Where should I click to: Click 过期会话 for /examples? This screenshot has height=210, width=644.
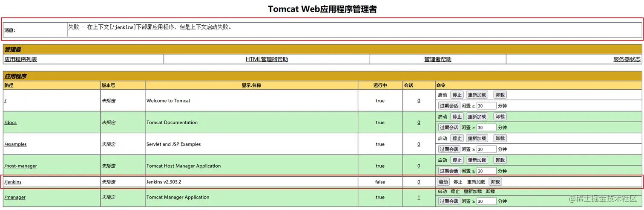(449, 149)
